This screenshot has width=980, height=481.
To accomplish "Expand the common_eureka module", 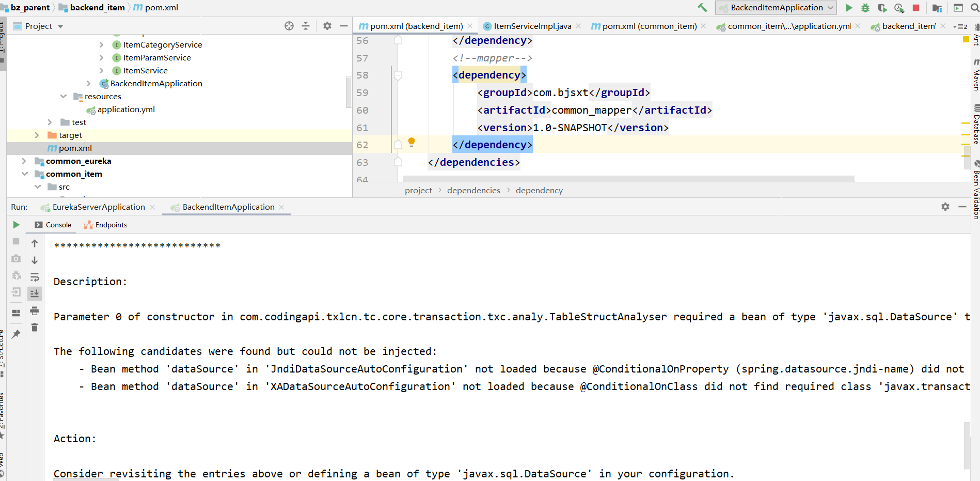I will click(24, 161).
